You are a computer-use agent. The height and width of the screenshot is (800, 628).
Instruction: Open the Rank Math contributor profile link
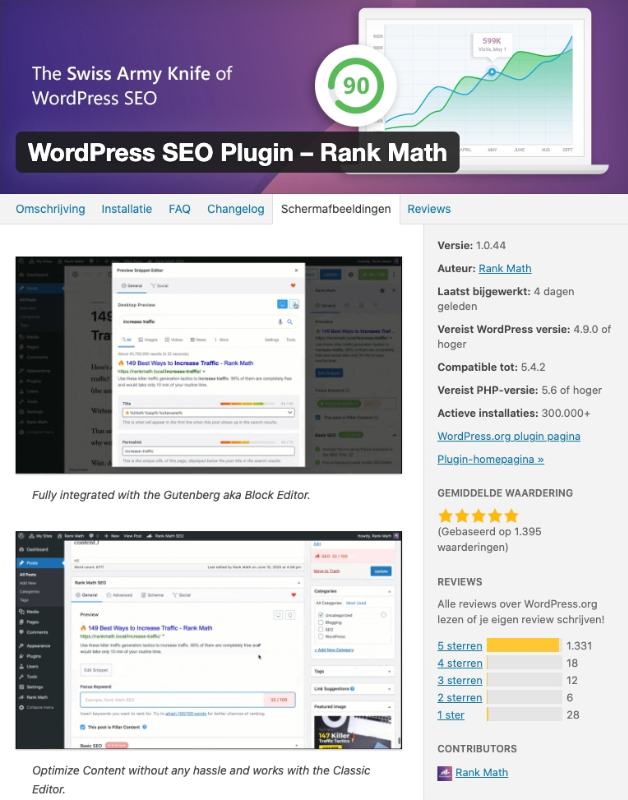482,772
